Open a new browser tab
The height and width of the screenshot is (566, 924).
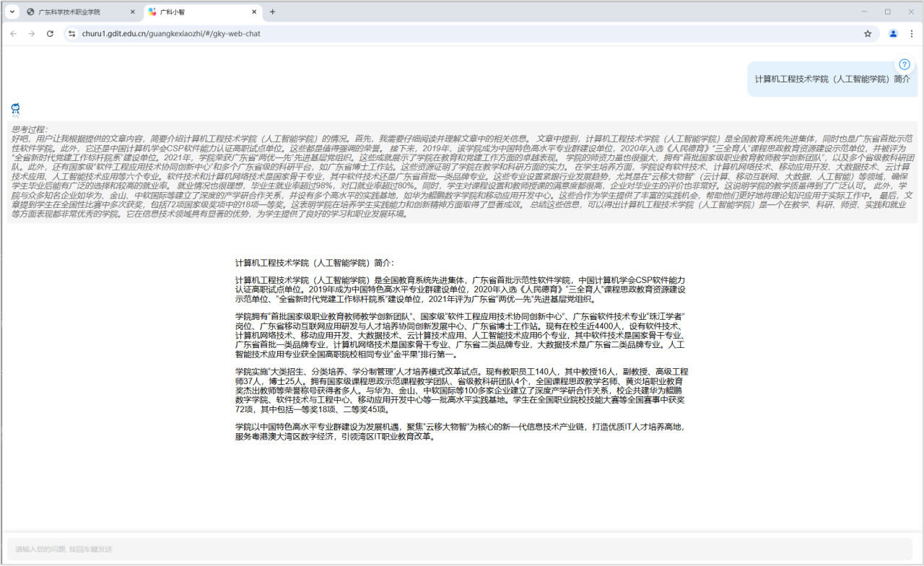272,12
